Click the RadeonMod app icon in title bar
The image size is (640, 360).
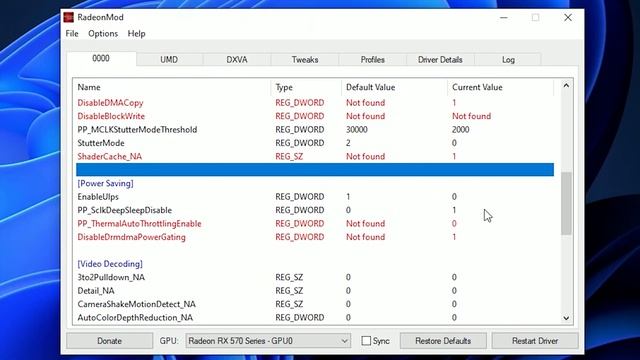click(69, 18)
